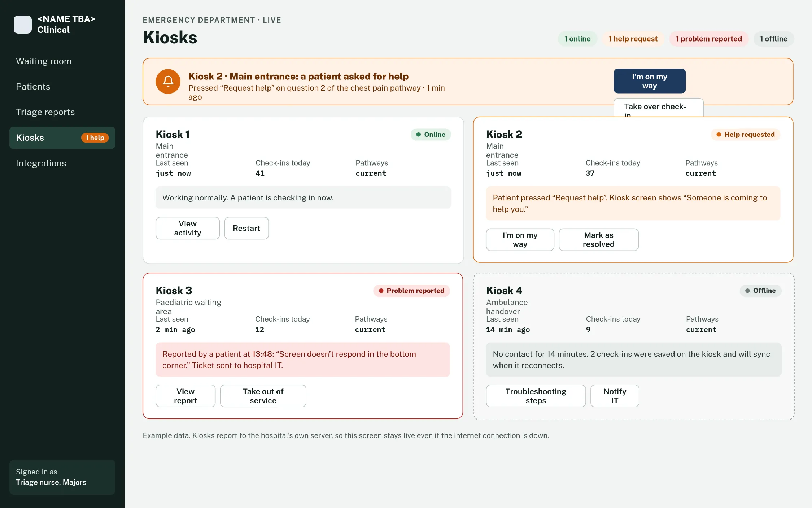
Task: Click alert heading 'Kiosk 2 · Main entrance'
Action: click(298, 77)
